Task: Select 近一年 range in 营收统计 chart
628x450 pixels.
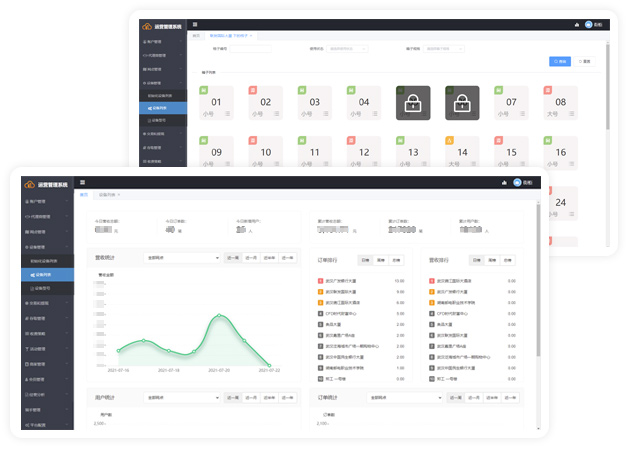Action: 289,257
